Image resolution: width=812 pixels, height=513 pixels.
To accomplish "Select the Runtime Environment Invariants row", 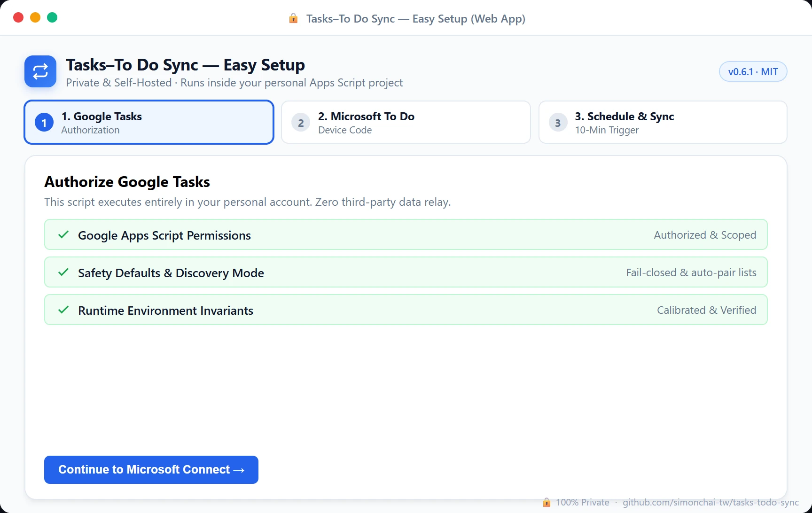I will point(406,310).
